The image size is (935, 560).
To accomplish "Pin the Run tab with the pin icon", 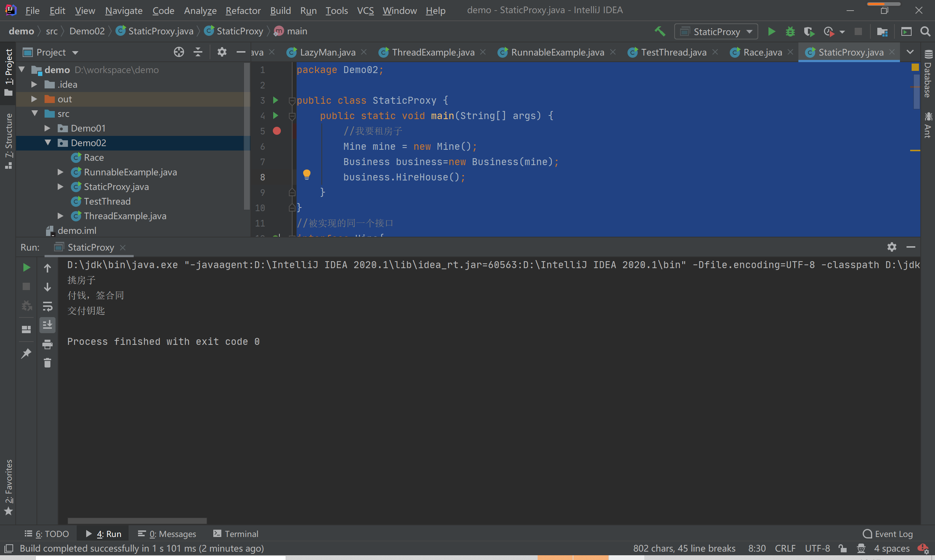I will [26, 353].
